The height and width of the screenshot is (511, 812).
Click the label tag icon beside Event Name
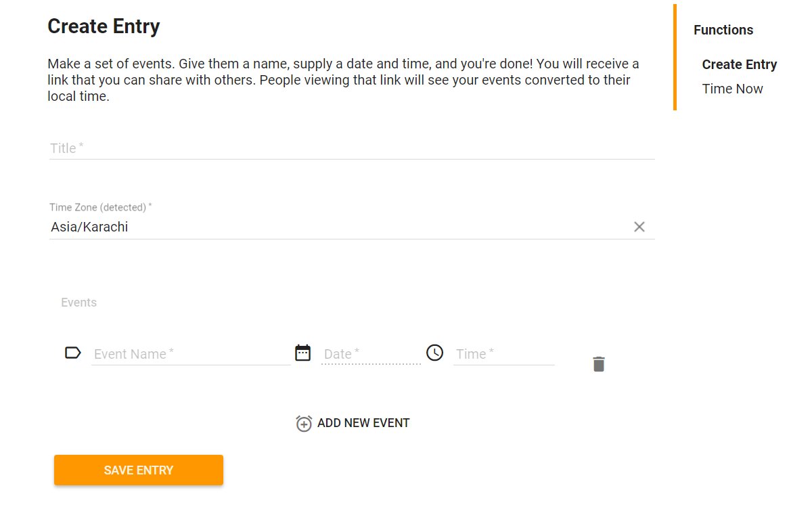point(72,353)
